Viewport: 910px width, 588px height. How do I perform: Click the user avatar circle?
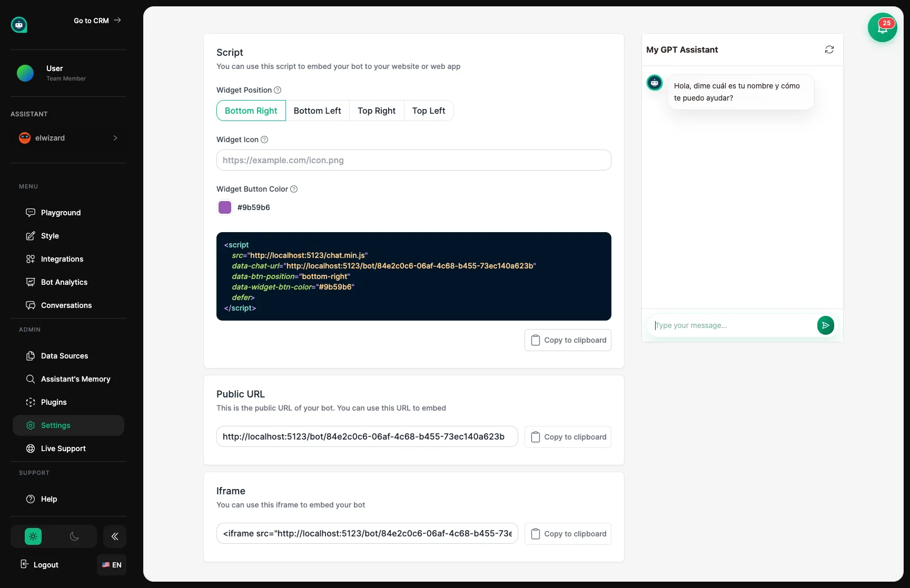(25, 73)
